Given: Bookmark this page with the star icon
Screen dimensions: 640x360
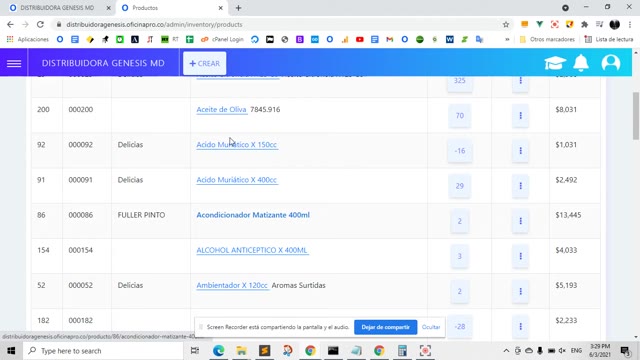Looking at the screenshot, I should click(506, 24).
